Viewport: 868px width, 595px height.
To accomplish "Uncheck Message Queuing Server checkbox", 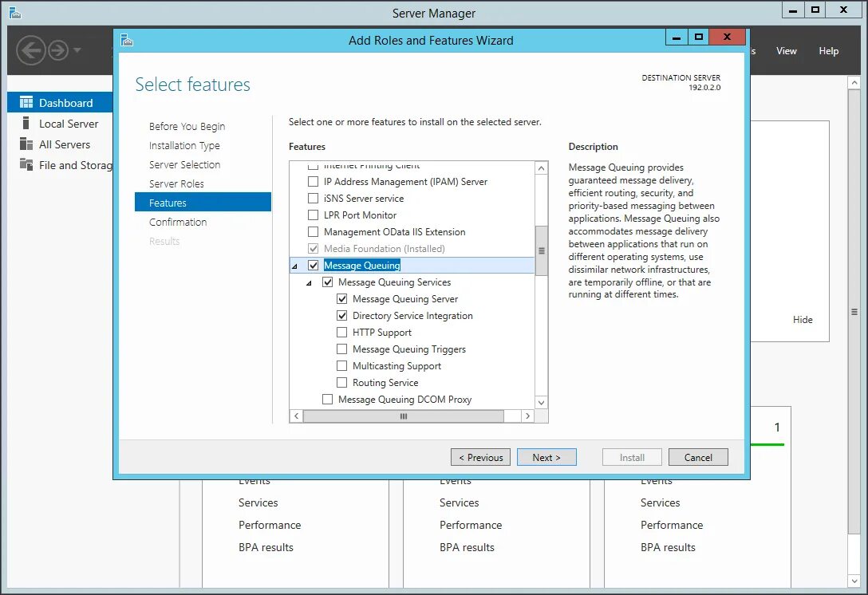I will (342, 299).
